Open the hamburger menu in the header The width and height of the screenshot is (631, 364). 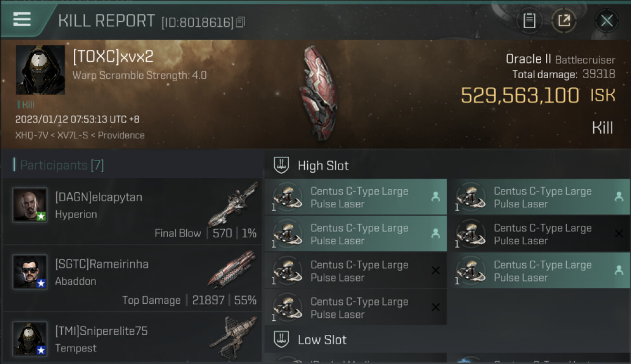(22, 19)
